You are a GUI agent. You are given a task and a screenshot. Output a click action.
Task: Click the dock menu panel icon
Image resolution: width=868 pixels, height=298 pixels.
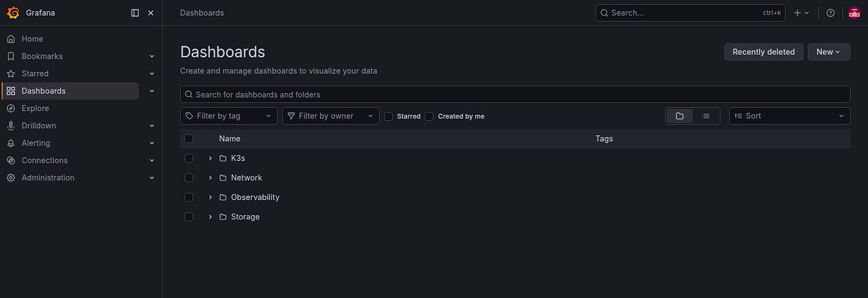click(x=135, y=13)
